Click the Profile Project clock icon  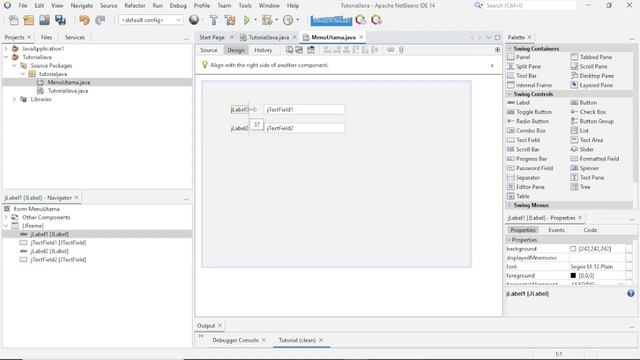click(x=288, y=20)
